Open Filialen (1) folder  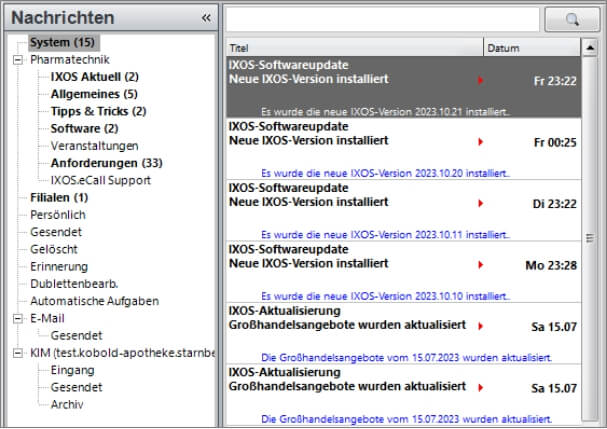point(59,197)
